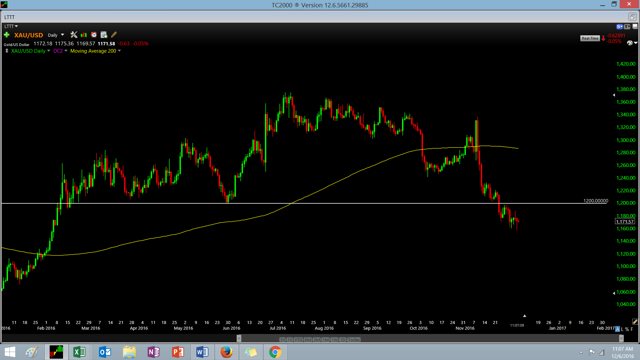The width and height of the screenshot is (640, 360).
Task: Open Google Chrome from the taskbar
Action: click(275, 352)
